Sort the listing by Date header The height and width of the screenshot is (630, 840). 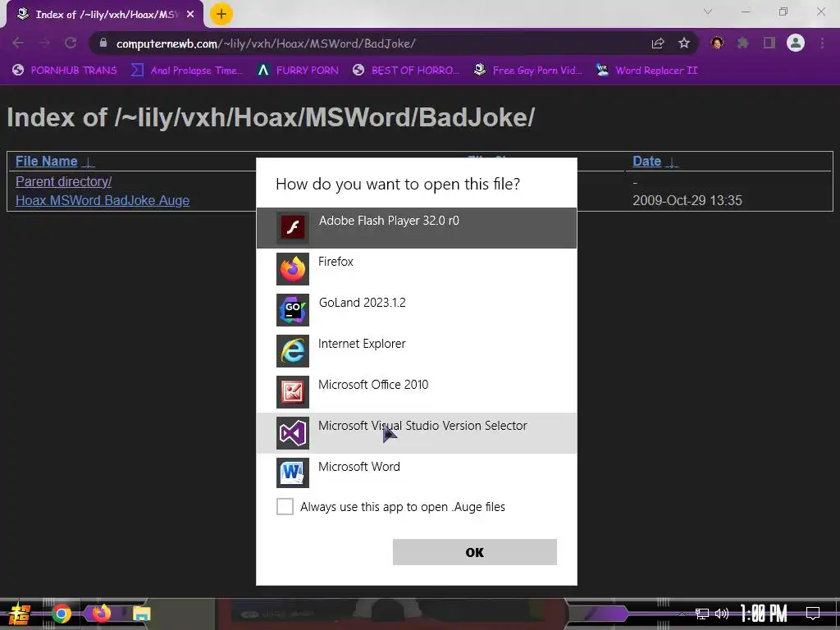click(x=646, y=162)
